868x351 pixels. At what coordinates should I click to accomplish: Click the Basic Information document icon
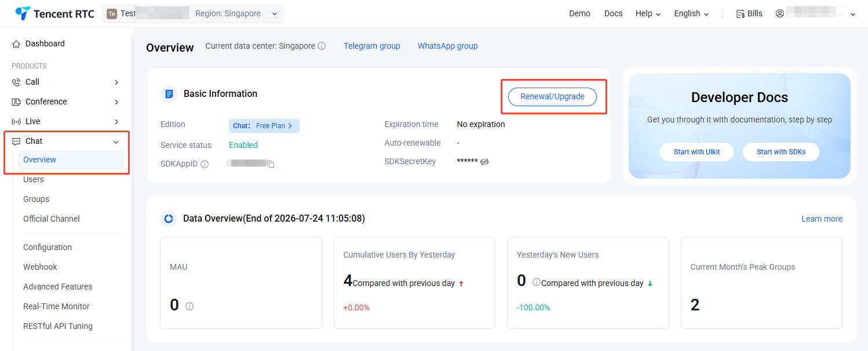pyautogui.click(x=169, y=93)
